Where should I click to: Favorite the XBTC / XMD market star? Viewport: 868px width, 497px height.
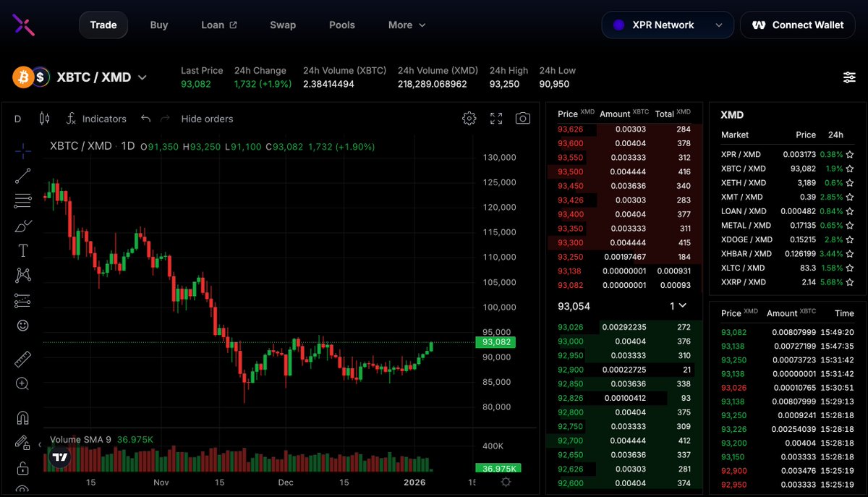[x=850, y=169]
